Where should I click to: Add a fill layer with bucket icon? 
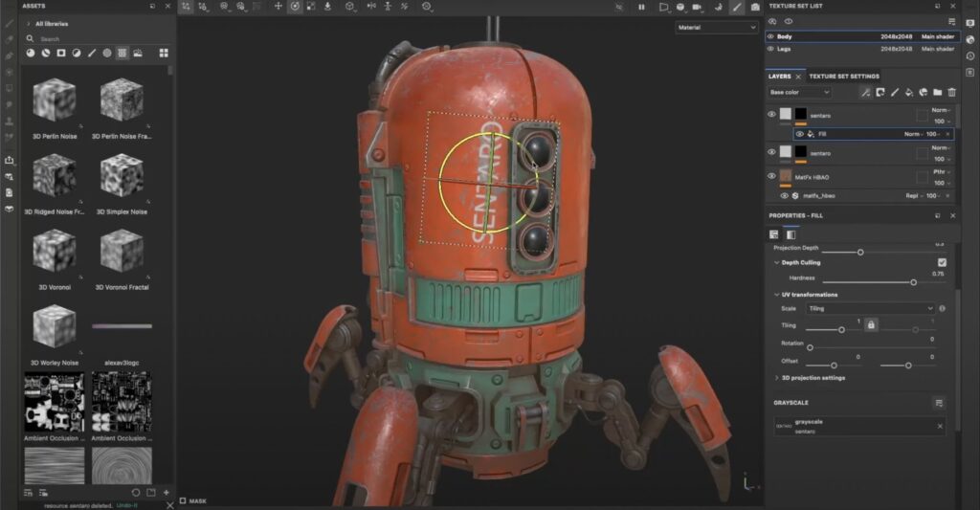coord(909,93)
